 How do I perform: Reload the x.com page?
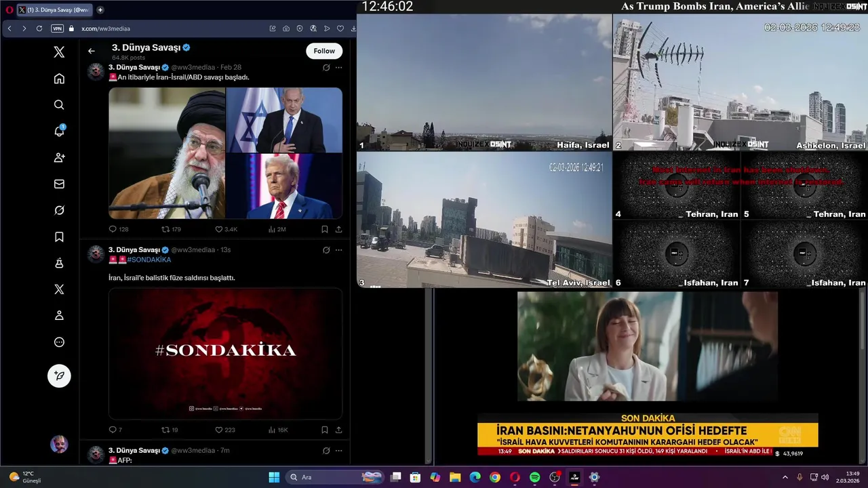(x=39, y=28)
